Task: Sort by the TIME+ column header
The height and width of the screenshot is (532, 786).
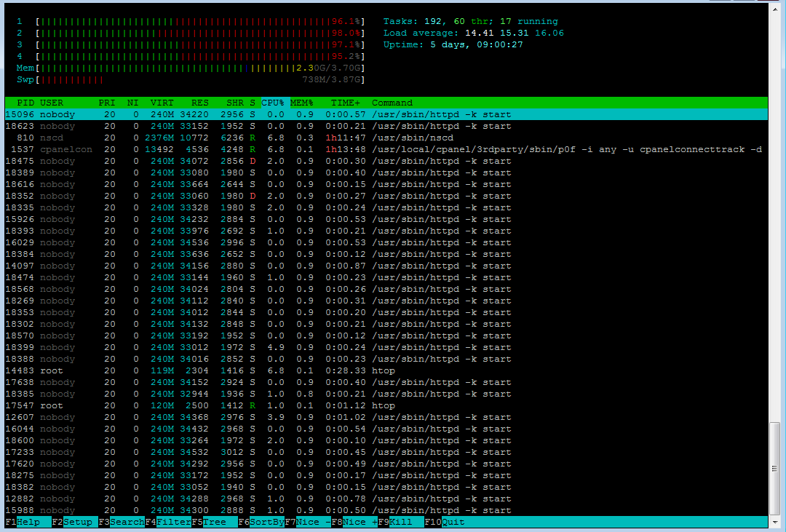Action: click(346, 103)
